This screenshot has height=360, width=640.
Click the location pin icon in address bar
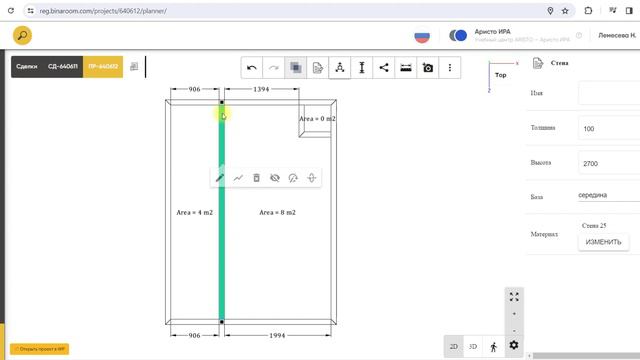[x=550, y=11]
